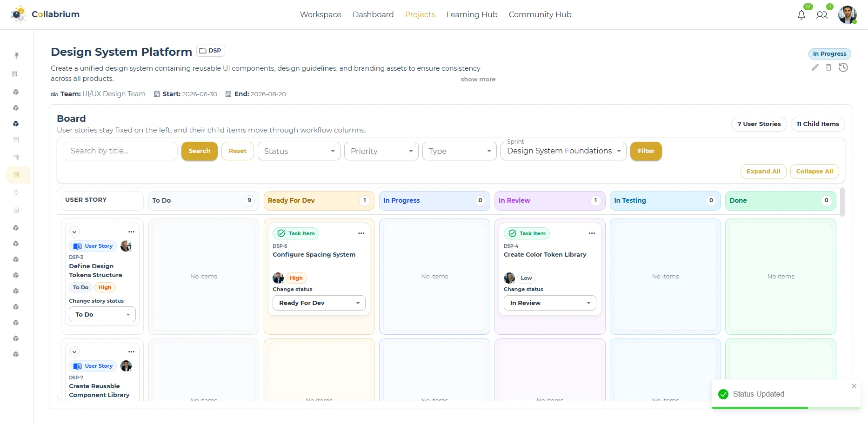868x424 pixels.
Task: Open the Type filter dropdown
Action: pos(460,151)
